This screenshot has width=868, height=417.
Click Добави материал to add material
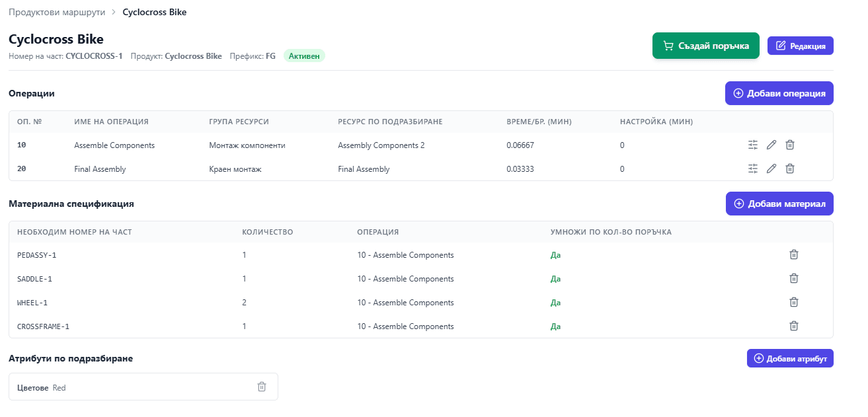[x=779, y=204]
